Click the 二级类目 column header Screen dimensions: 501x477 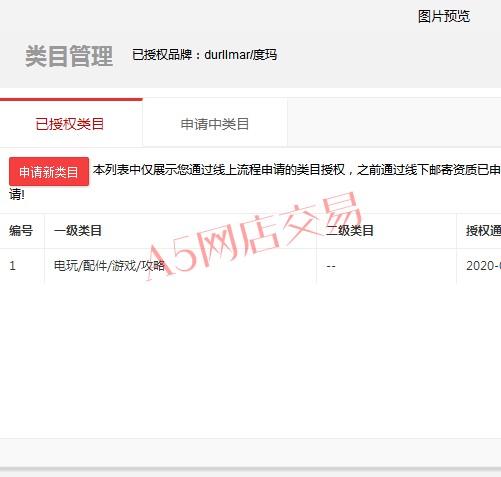click(350, 231)
